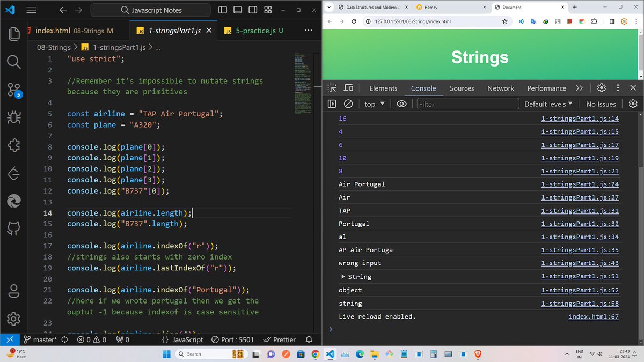Open the Network tab in DevTools
Image resolution: width=644 pixels, height=362 pixels.
click(500, 88)
